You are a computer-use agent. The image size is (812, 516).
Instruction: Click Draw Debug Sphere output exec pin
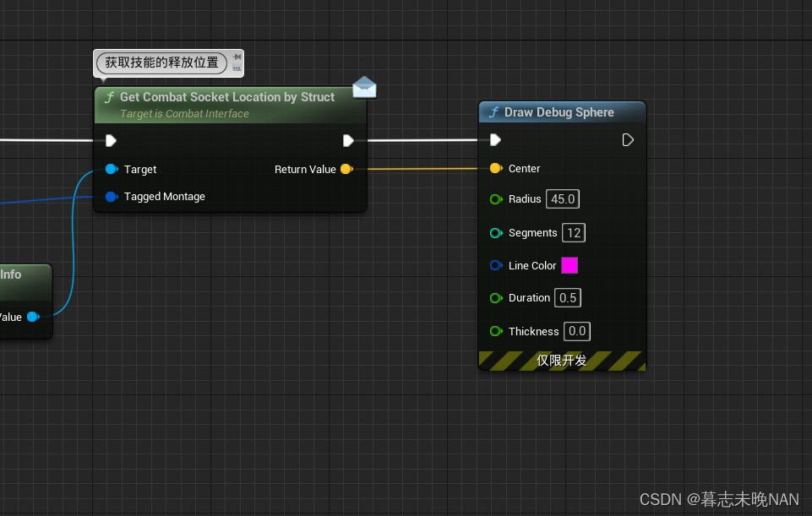pyautogui.click(x=628, y=139)
